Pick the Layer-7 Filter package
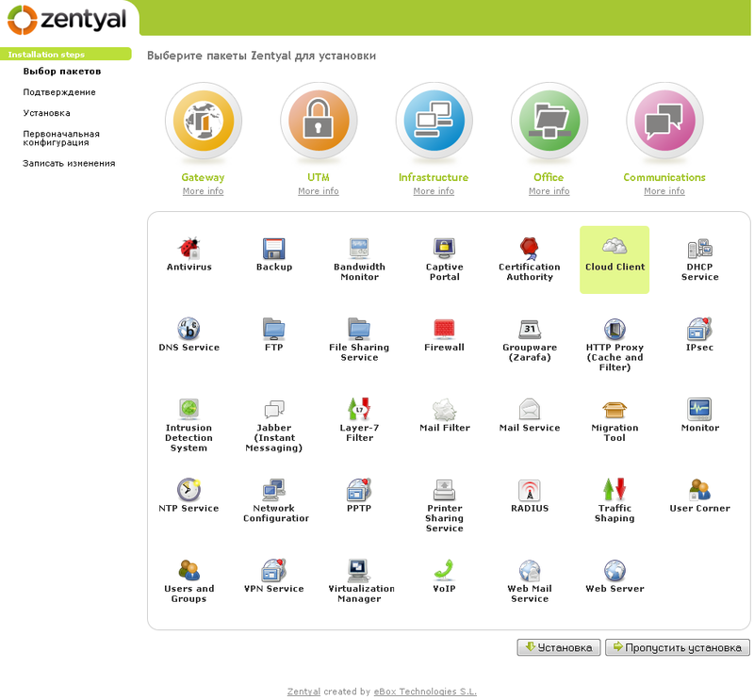754x700 pixels. 359,420
